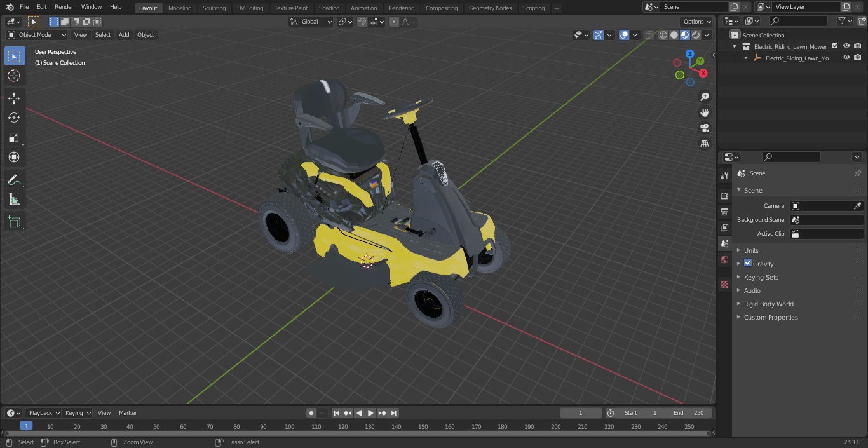The height and width of the screenshot is (448, 868).
Task: Click the zoom view magnifier gizmo
Action: 704,97
